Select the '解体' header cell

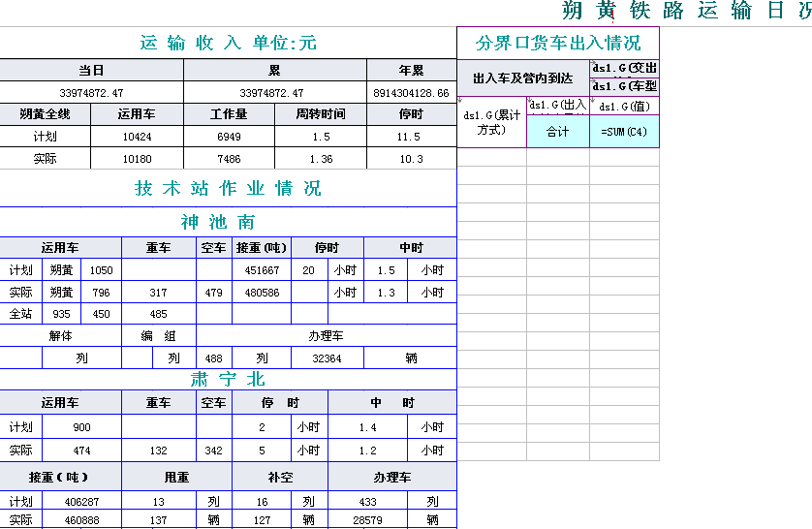click(x=61, y=336)
